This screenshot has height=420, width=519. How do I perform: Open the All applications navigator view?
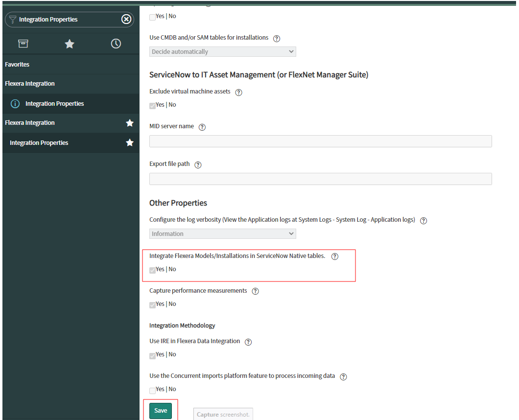23,44
